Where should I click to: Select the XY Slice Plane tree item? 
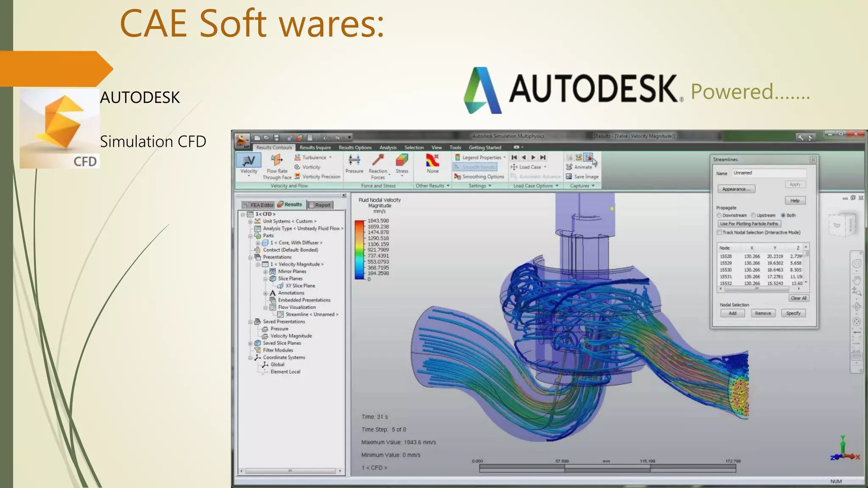[296, 286]
